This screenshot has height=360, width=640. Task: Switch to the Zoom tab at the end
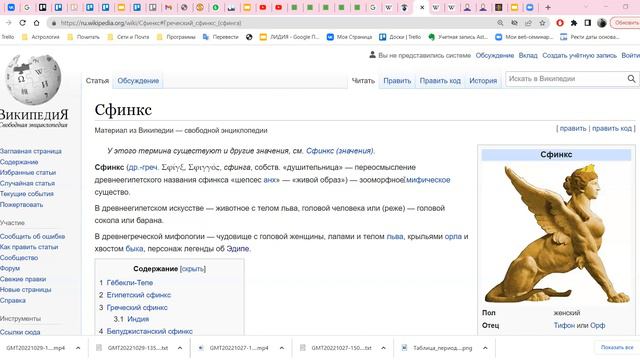[530, 7]
